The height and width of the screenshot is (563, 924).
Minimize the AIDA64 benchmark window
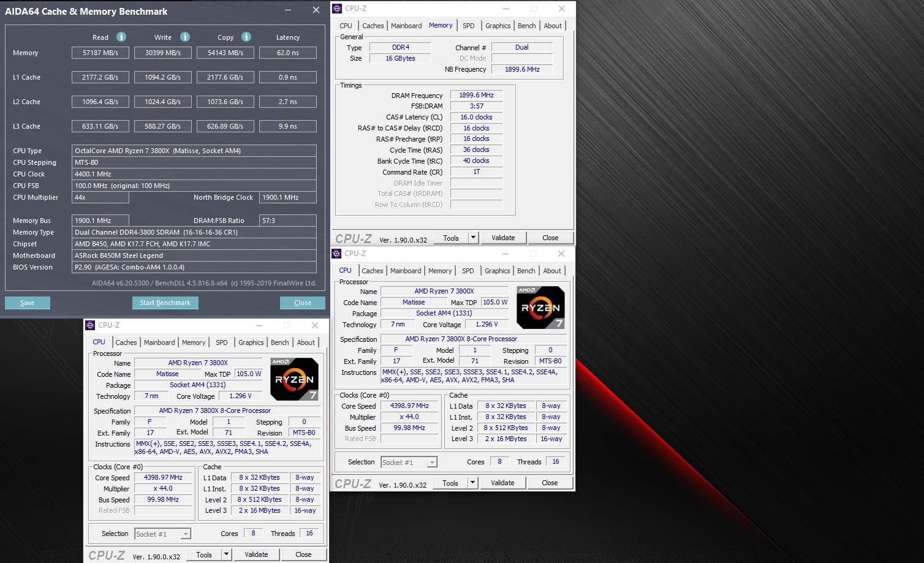coord(289,10)
